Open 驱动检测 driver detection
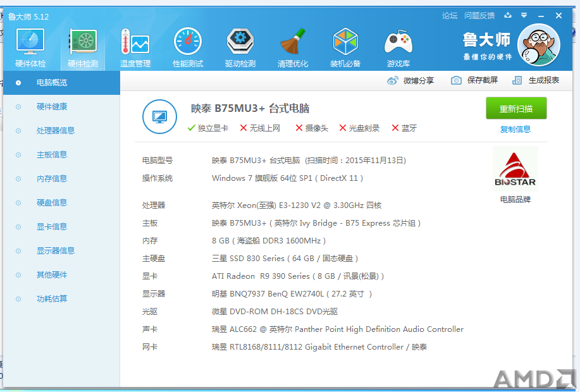580x392 pixels. click(240, 47)
